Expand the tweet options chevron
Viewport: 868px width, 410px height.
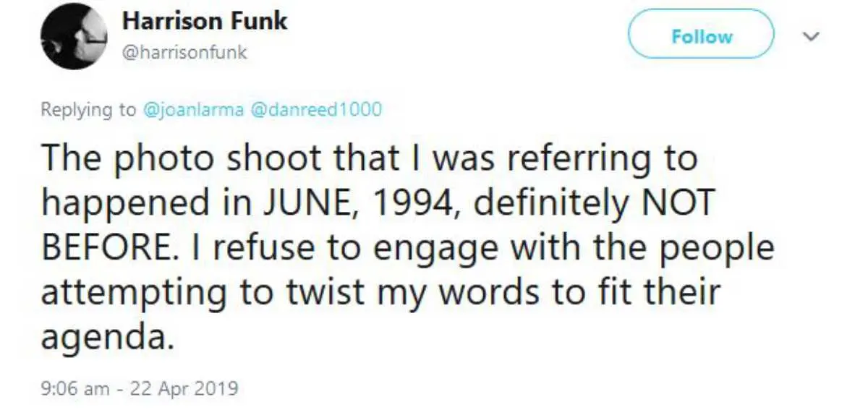(x=812, y=36)
